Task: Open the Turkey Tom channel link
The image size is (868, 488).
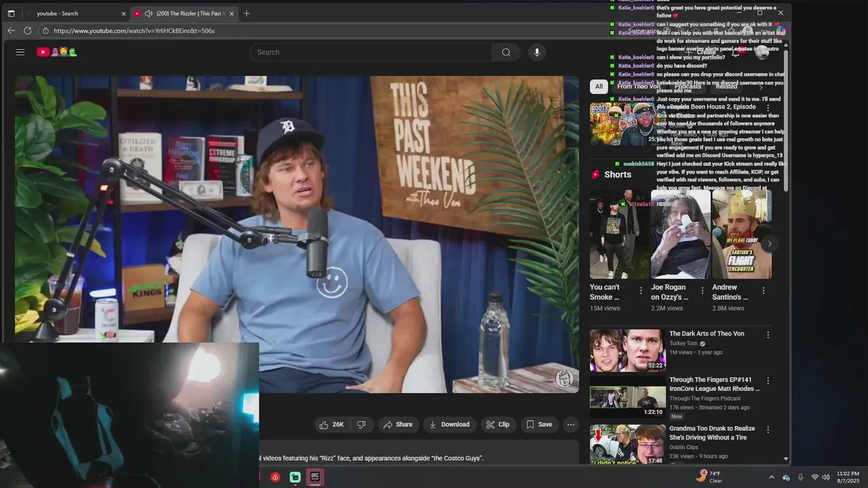Action: (x=684, y=344)
